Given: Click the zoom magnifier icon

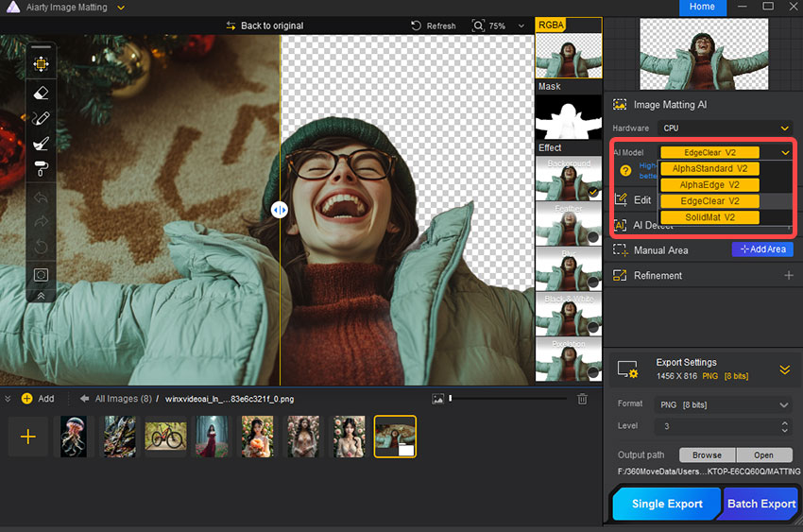Looking at the screenshot, I should point(478,26).
